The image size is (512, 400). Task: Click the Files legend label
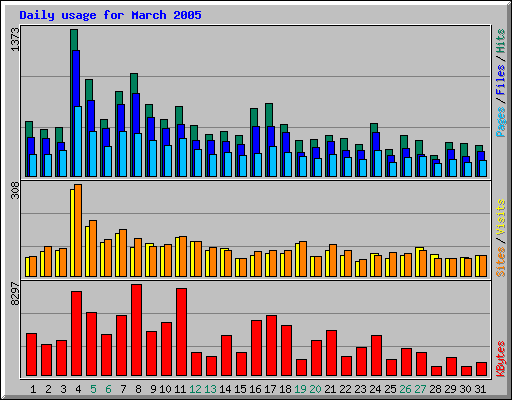tap(501, 80)
